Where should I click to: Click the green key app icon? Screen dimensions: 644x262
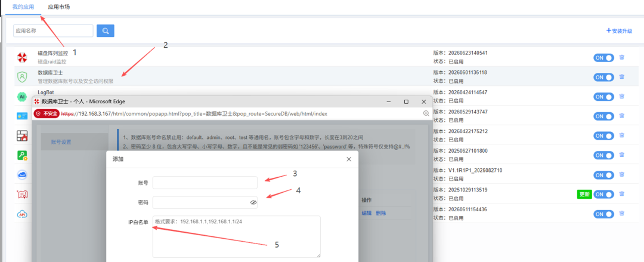click(22, 156)
